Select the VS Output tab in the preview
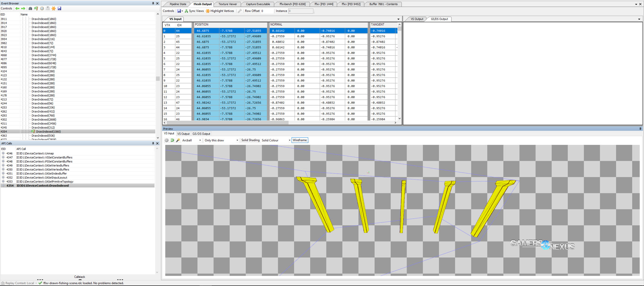The image size is (644, 286). point(183,134)
